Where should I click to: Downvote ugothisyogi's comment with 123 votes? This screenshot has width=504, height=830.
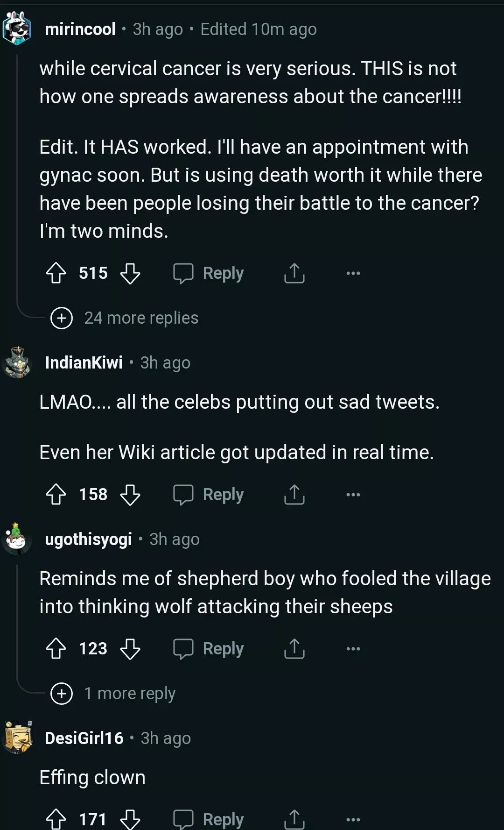130,649
